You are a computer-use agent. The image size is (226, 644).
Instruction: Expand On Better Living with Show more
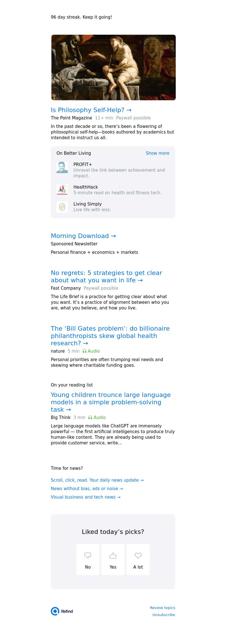[x=157, y=153]
